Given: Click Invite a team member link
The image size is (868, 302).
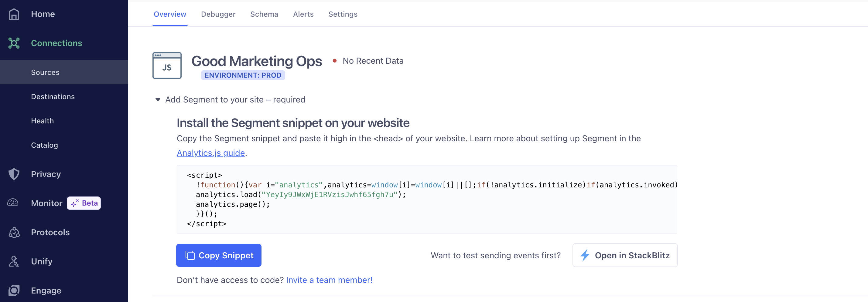Looking at the screenshot, I should click(x=329, y=280).
